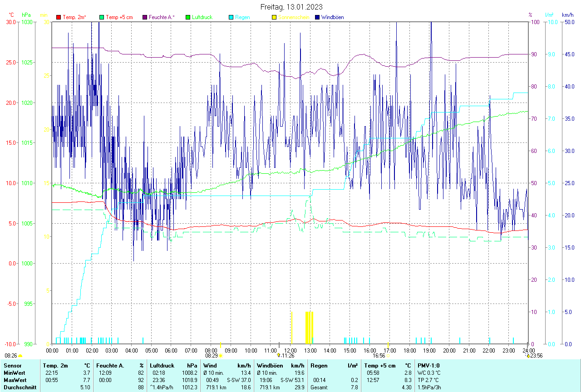Click the 'Windböen' legend label at top

[332, 17]
